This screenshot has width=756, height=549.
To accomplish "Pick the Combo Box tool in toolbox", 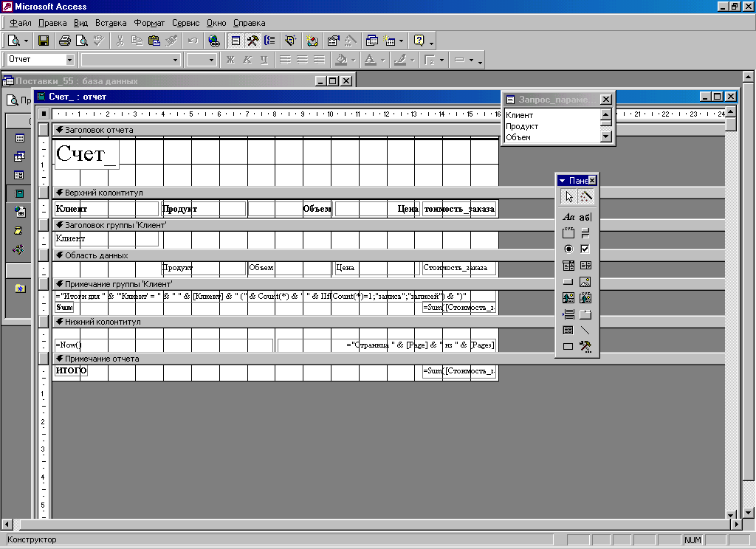I will 568,265.
